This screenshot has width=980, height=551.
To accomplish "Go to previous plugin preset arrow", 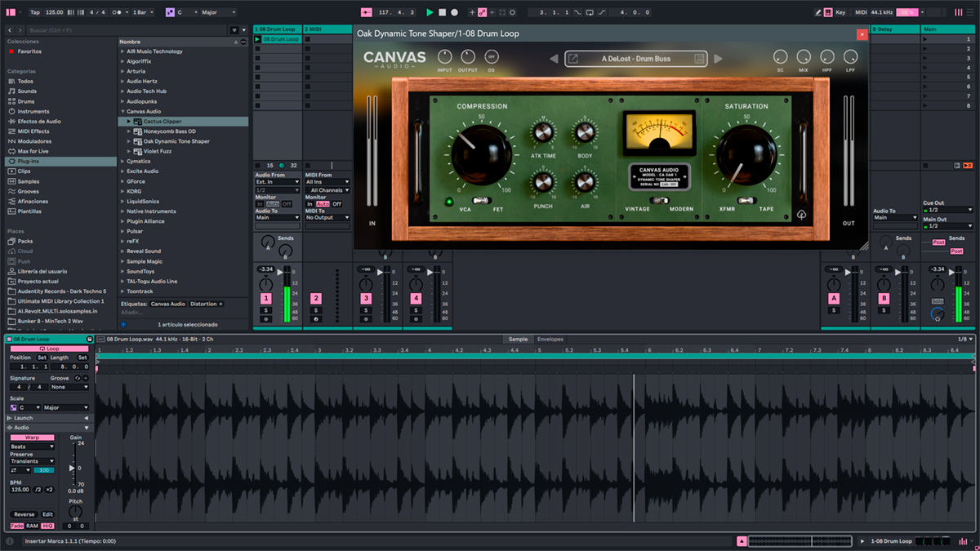I will pos(553,59).
